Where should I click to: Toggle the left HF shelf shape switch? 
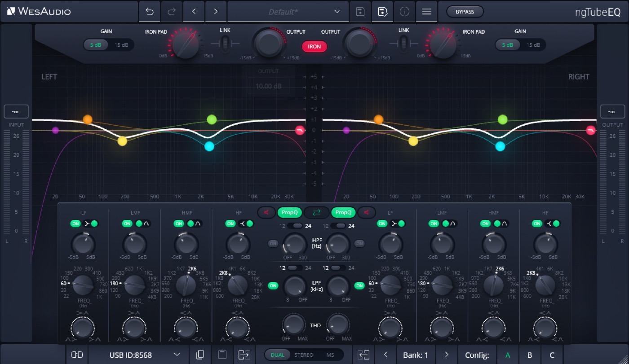(246, 224)
